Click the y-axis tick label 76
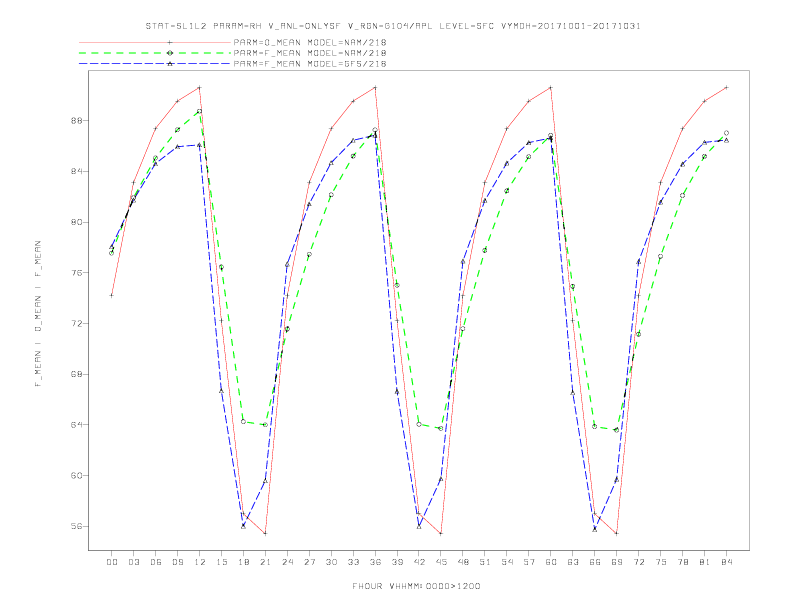The width and height of the screenshot is (792, 612). point(77,273)
